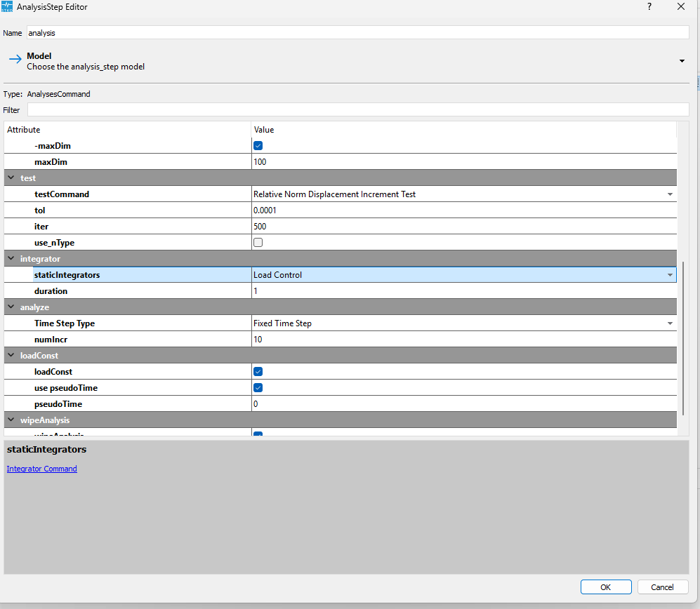Open the staticIntegrators Load Control dropdown
700x609 pixels.
coord(670,275)
